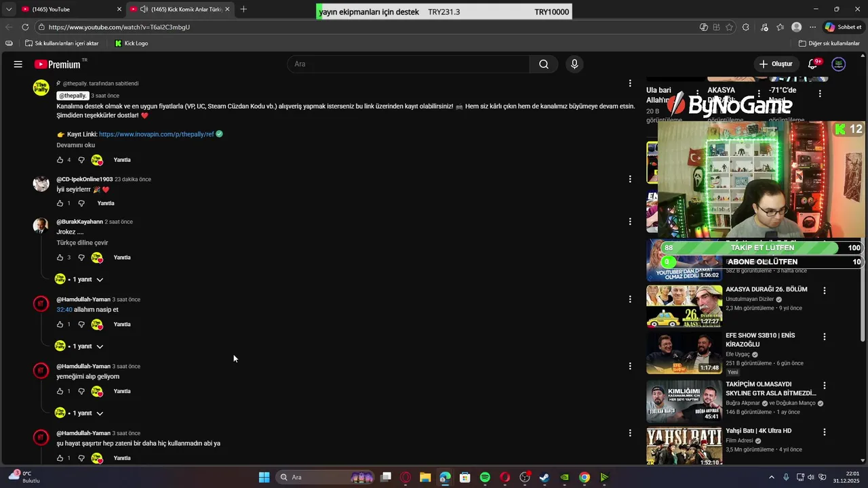Open YouTube notifications bell

pos(812,64)
